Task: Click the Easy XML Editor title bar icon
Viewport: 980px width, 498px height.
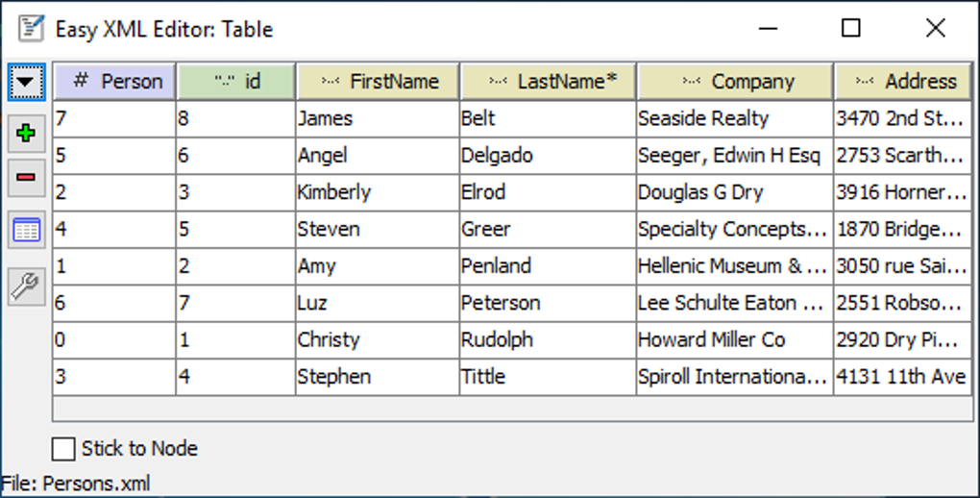Action: (31, 29)
